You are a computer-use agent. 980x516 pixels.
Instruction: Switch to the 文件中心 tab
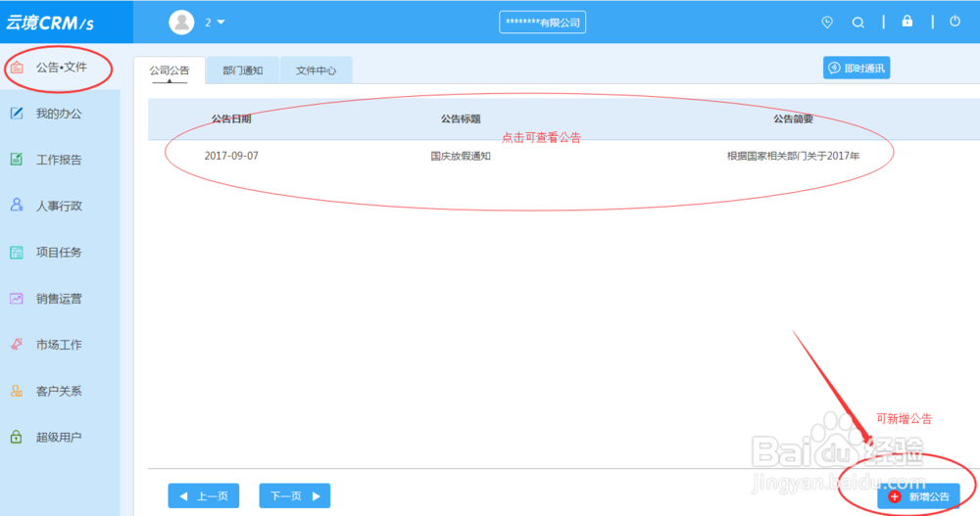click(x=317, y=70)
